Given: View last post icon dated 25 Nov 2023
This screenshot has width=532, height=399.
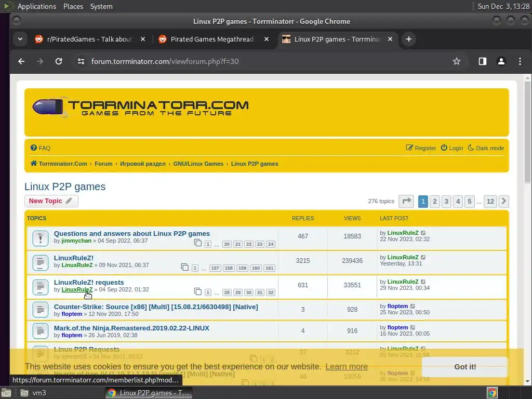Looking at the screenshot, I should 413,307.
